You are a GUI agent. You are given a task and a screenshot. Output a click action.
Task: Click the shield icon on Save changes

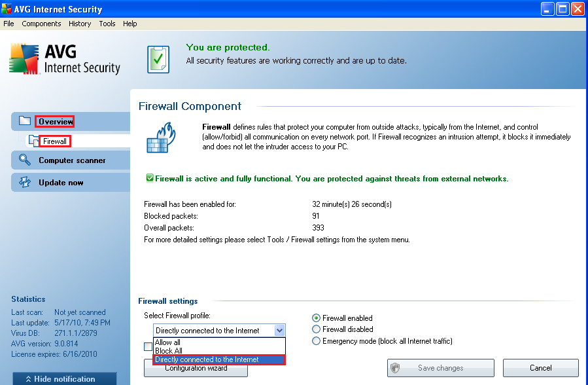[x=395, y=368]
